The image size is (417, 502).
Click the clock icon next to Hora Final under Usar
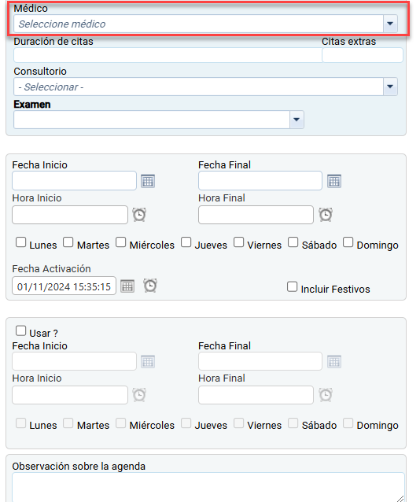(326, 395)
